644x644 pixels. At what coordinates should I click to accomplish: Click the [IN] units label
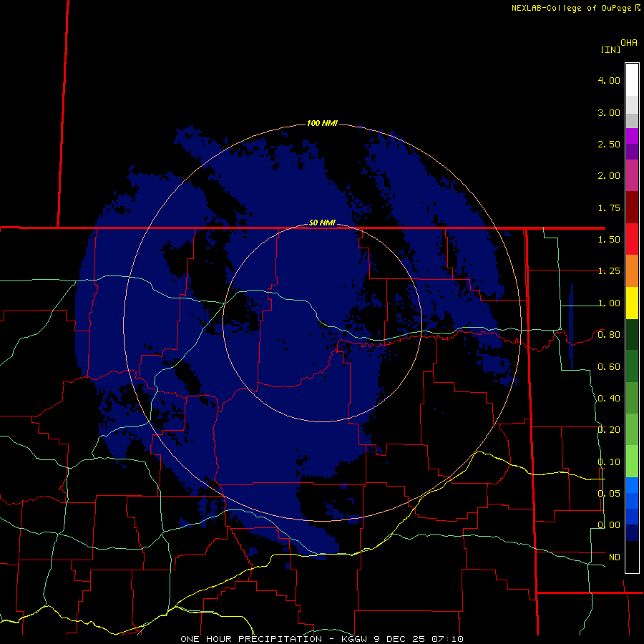tap(610, 49)
